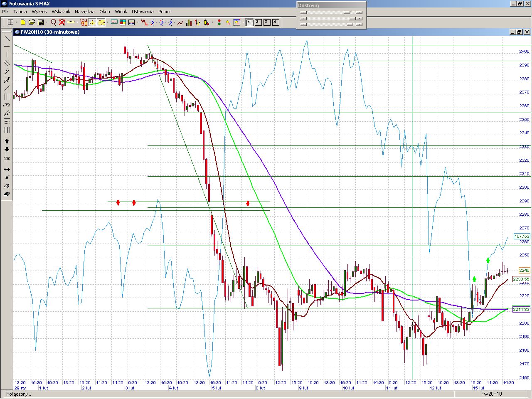
Task: Click the magnifier zoom icon in toolbar
Action: coord(53,22)
